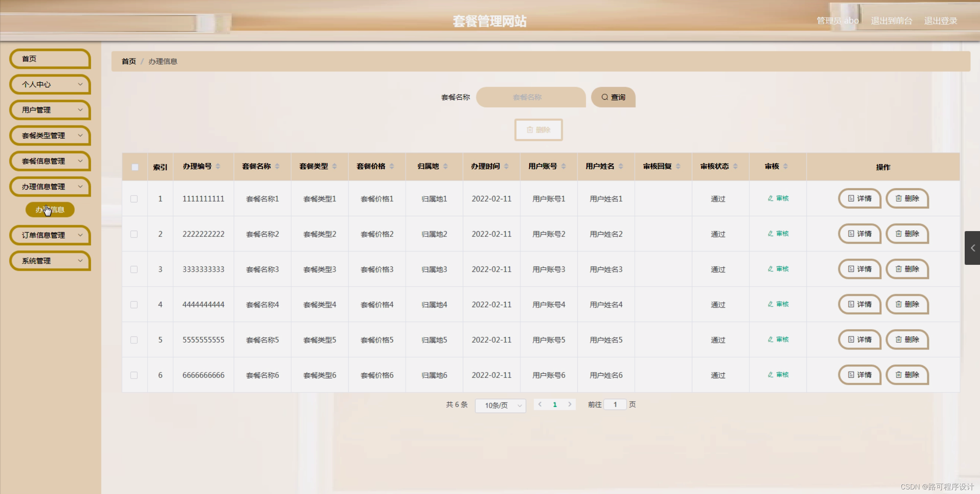Click the search 查询 button

pos(613,97)
